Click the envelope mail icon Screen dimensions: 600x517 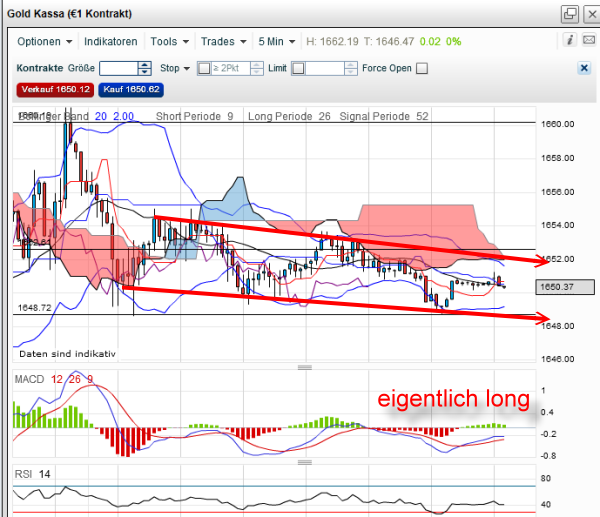[589, 40]
